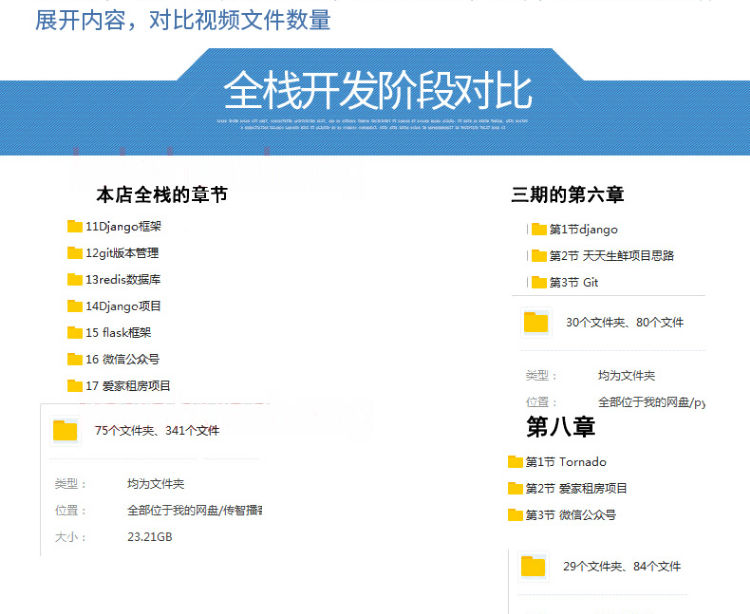Select the 第2节 爱家租房项目 folder name
This screenshot has width=750, height=614.
click(576, 488)
